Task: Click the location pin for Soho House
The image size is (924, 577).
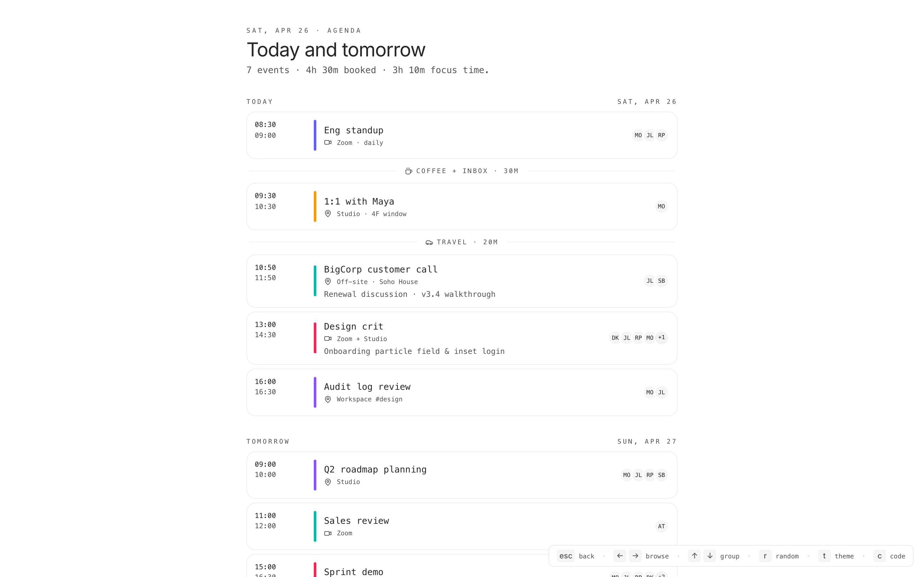Action: (328, 282)
